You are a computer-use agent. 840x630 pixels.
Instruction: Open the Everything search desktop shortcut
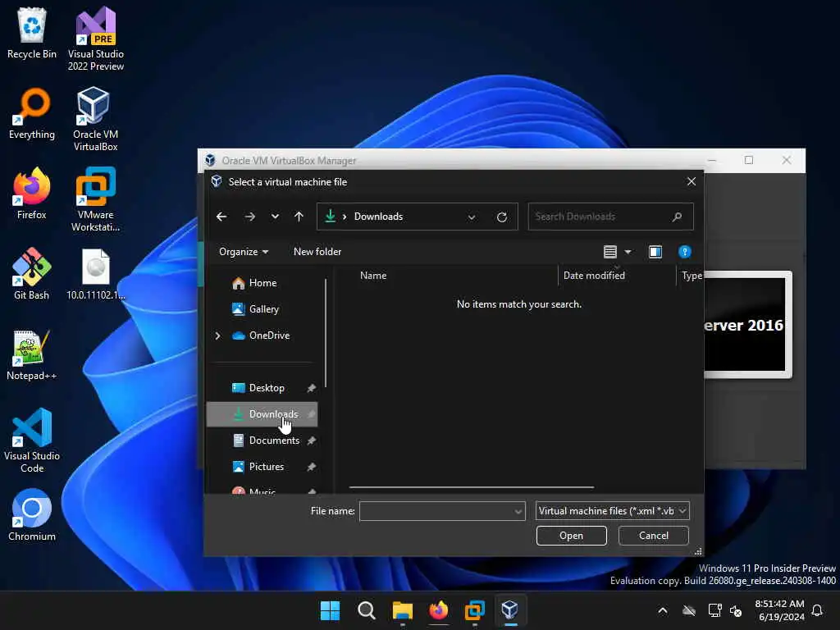coord(32,113)
